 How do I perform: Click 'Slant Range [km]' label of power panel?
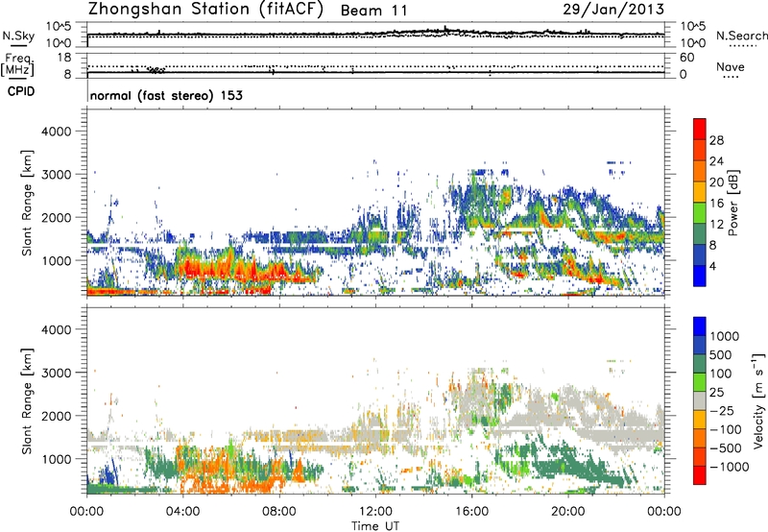point(27,203)
